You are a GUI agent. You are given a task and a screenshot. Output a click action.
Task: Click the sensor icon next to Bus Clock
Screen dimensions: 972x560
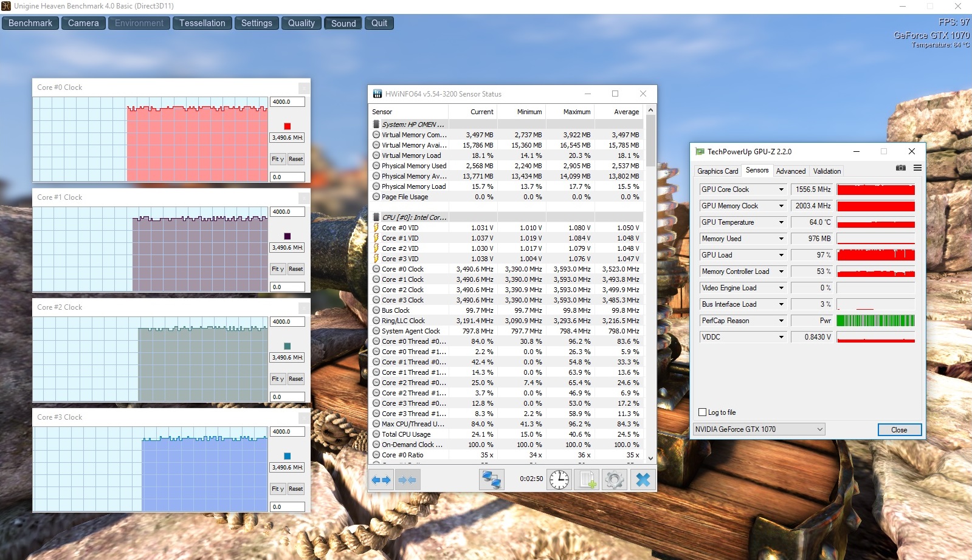[x=376, y=310]
